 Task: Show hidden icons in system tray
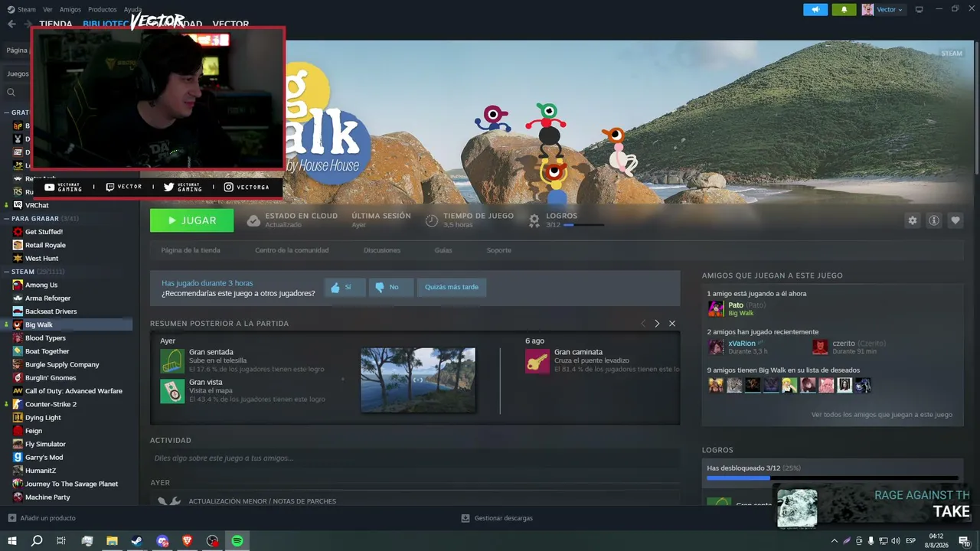pos(834,541)
